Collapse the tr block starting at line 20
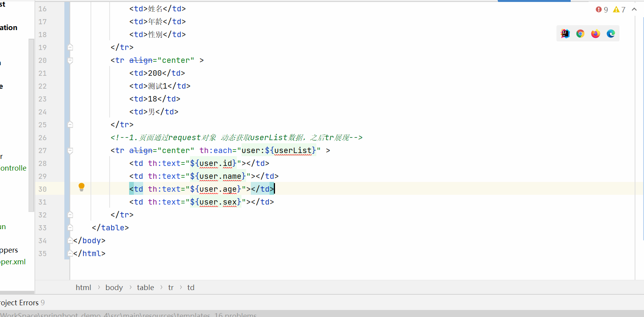644x317 pixels. 70,61
